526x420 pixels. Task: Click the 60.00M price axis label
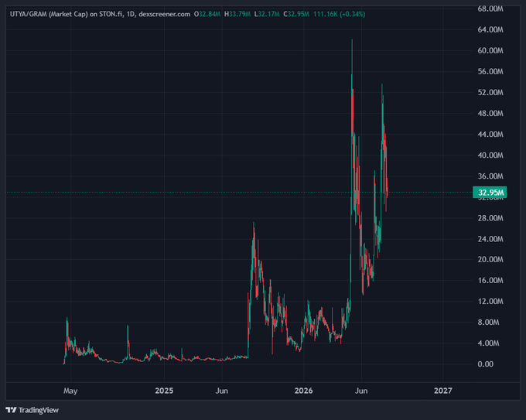[490, 50]
